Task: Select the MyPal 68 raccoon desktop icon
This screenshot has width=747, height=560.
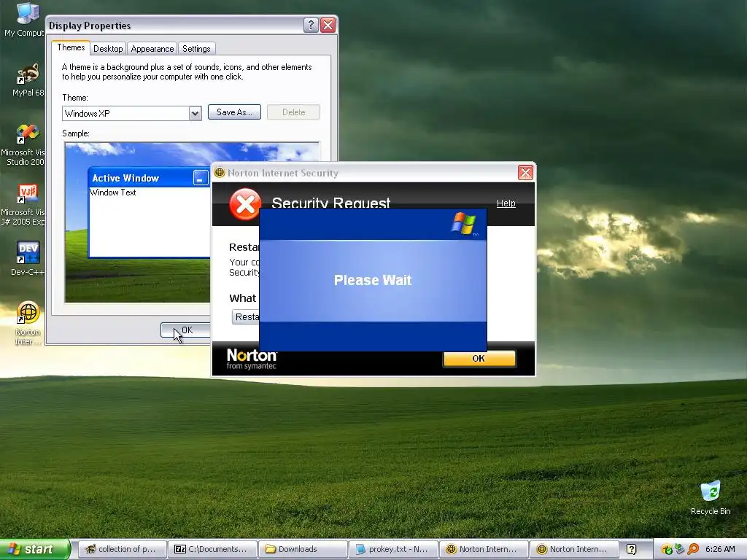Action: (x=27, y=75)
